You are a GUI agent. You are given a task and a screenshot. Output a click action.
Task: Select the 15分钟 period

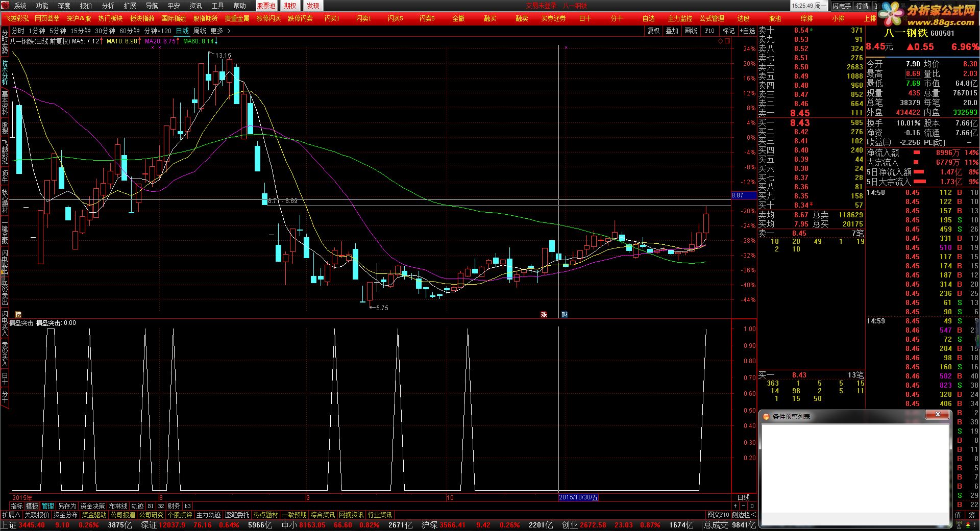pos(81,31)
